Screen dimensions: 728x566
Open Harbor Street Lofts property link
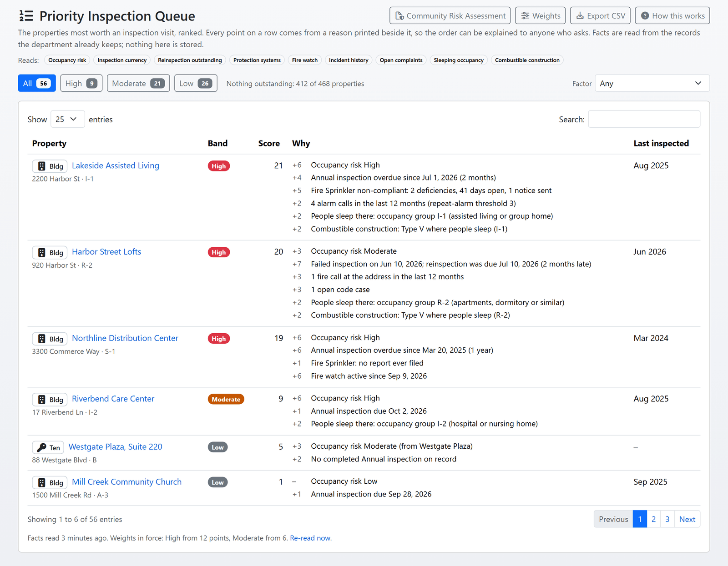click(x=106, y=252)
